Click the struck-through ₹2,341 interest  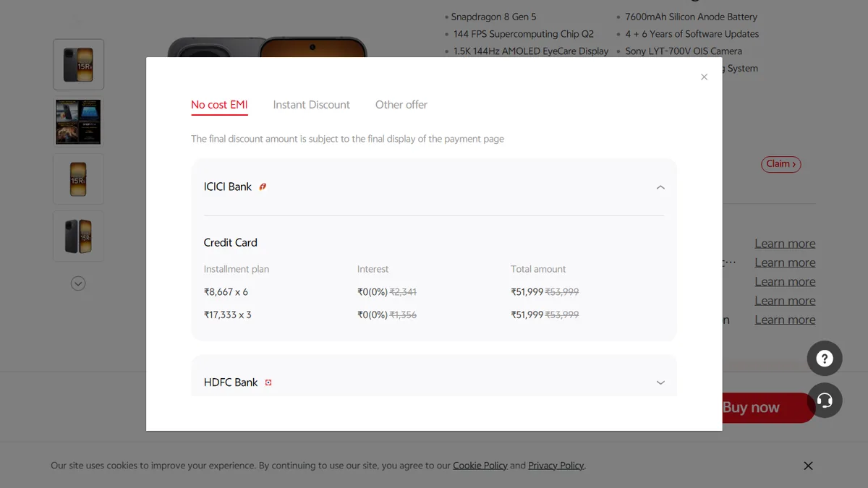pyautogui.click(x=403, y=292)
